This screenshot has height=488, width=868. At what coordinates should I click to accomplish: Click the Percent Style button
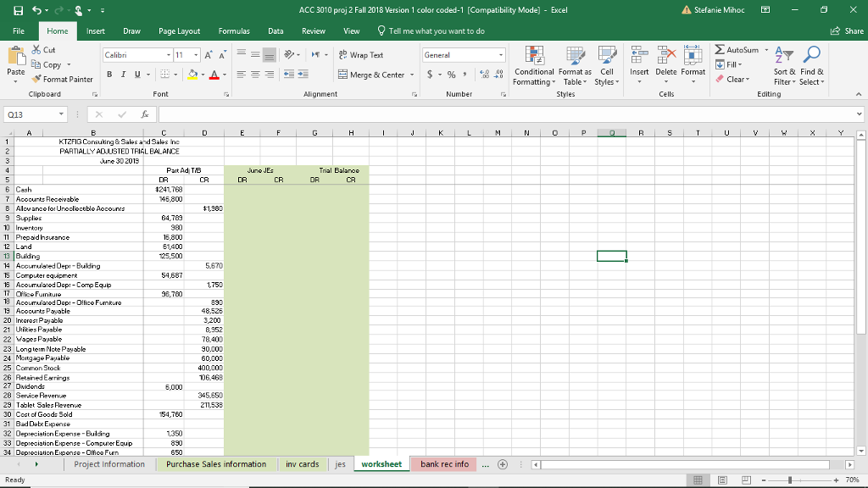tap(452, 75)
